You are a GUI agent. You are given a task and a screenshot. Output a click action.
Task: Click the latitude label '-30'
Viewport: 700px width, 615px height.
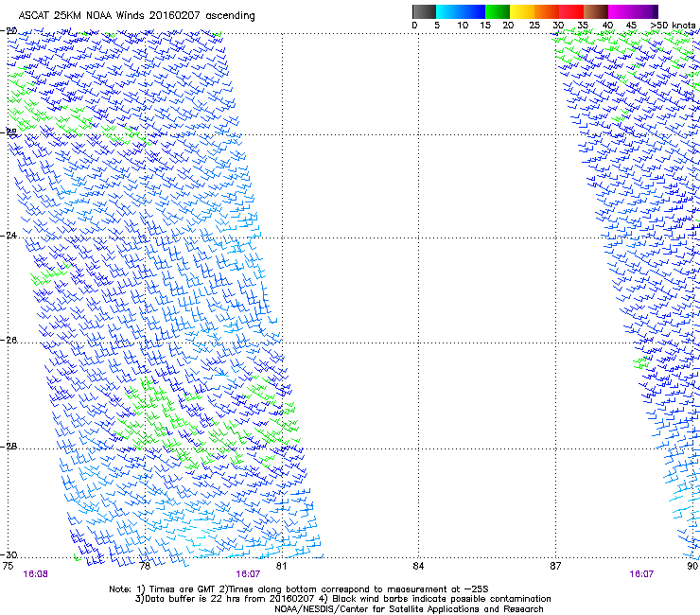9,555
